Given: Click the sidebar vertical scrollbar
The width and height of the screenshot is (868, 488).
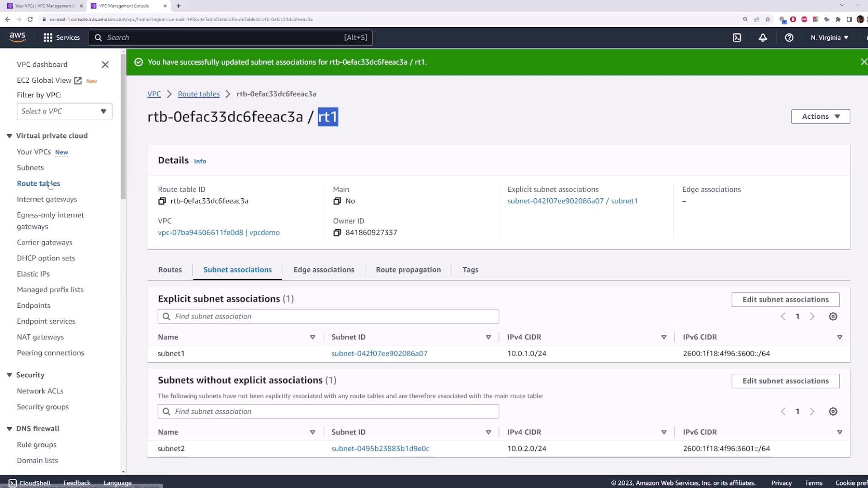Looking at the screenshot, I should pyautogui.click(x=123, y=127).
